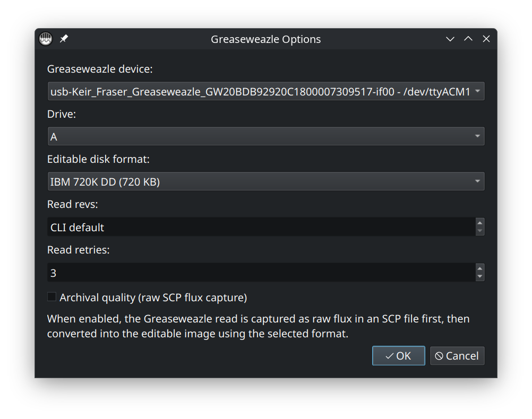The width and height of the screenshot is (532, 419).
Task: Click the Read revs input field
Action: (260, 227)
